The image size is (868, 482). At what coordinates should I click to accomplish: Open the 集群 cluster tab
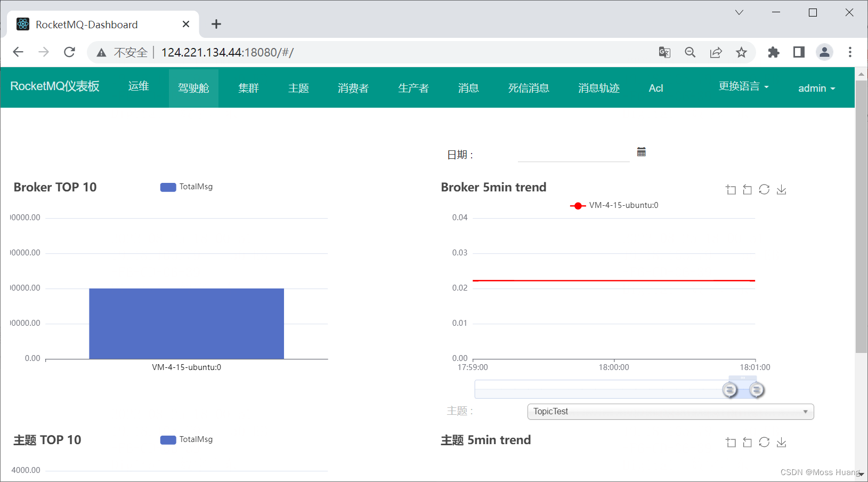tap(248, 88)
